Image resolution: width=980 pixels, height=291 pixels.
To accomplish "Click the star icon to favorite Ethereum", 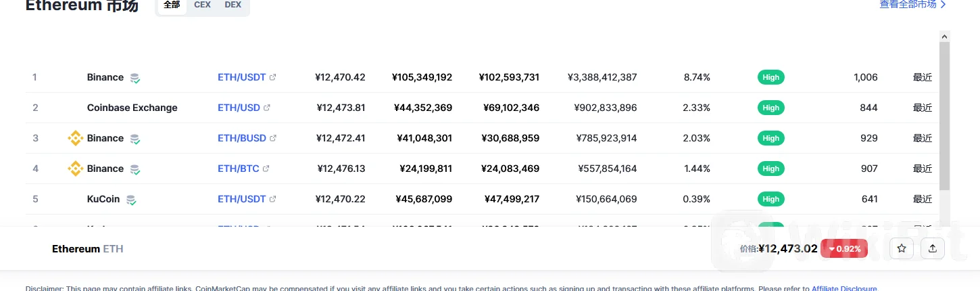I will [901, 248].
